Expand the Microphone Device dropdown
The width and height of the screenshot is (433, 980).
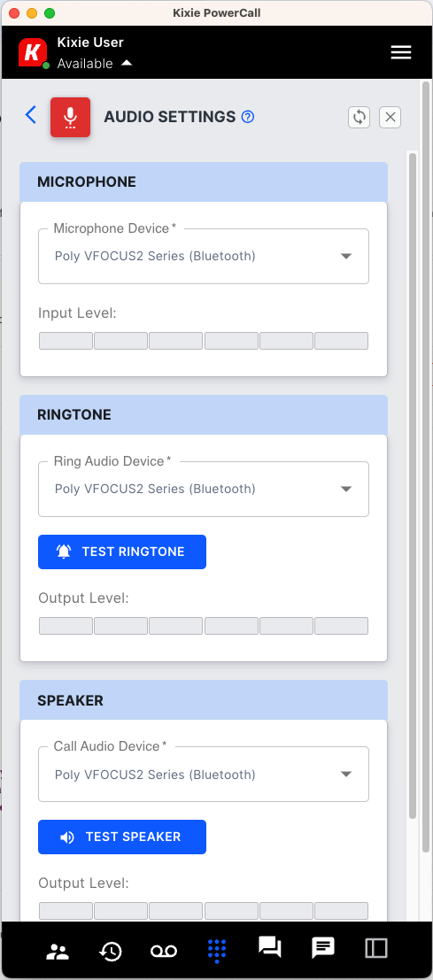pos(204,256)
